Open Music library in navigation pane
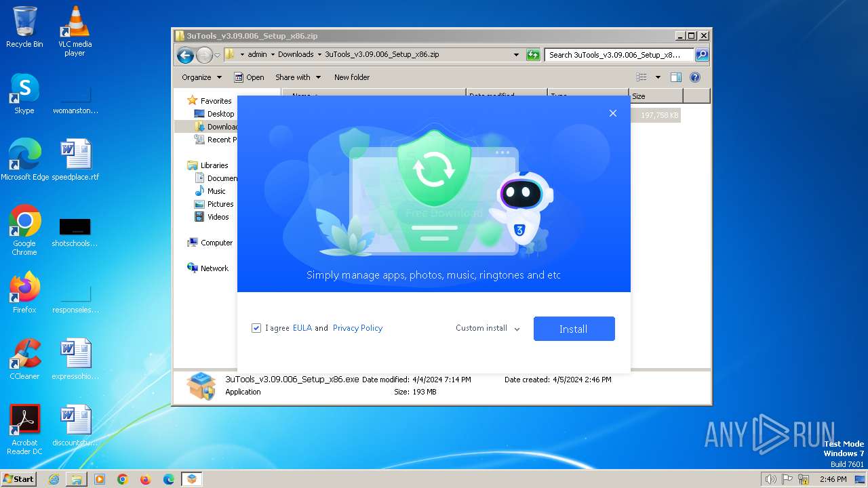The width and height of the screenshot is (868, 488). coord(210,191)
